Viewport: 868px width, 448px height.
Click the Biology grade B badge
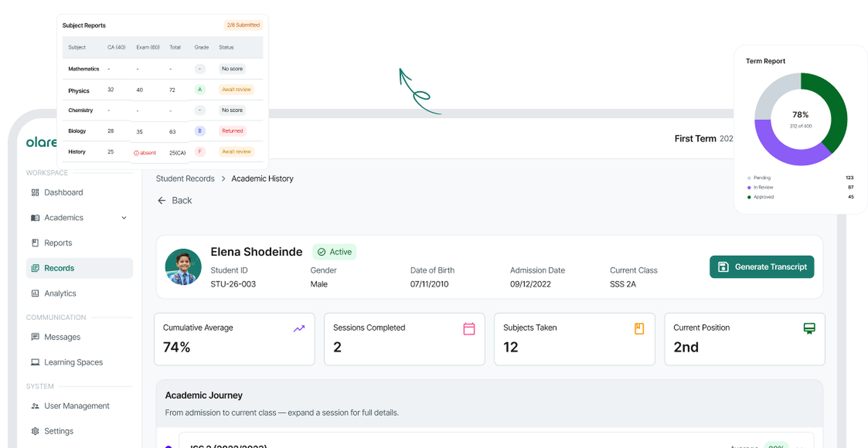pos(200,131)
